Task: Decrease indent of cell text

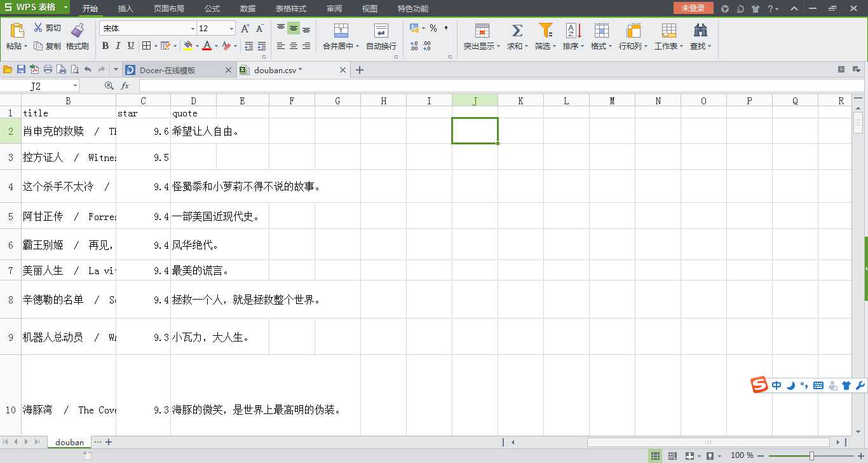Action: (x=248, y=46)
